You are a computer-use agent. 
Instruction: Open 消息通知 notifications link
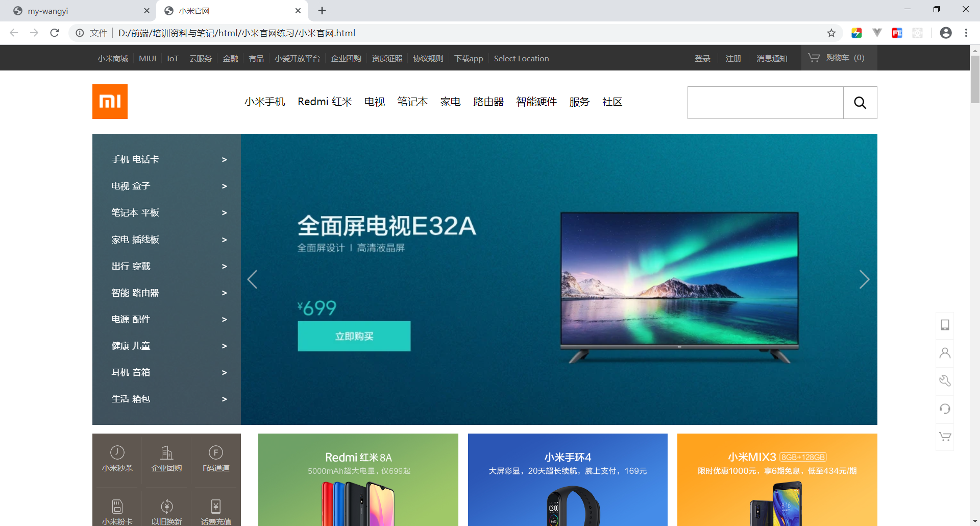(x=772, y=58)
